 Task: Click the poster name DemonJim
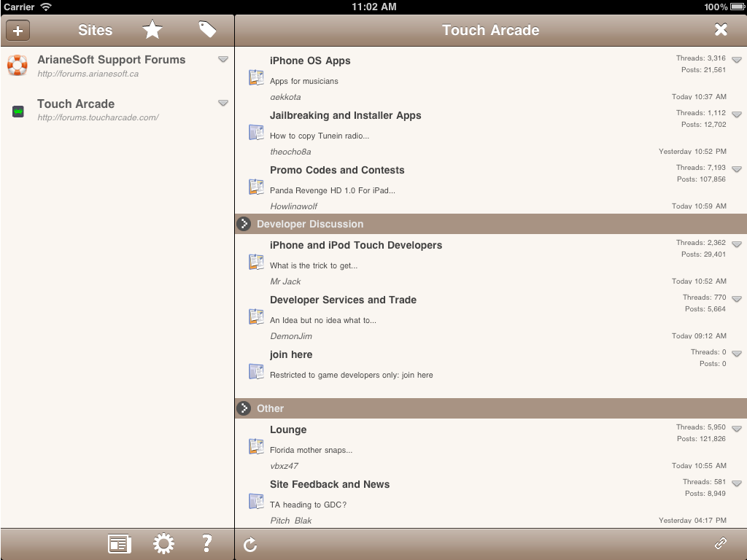point(291,336)
